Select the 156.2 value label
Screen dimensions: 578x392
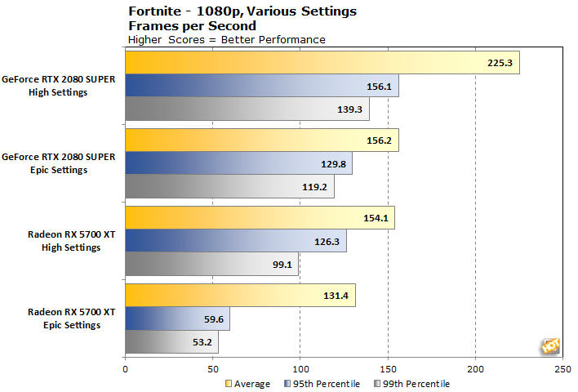[379, 140]
